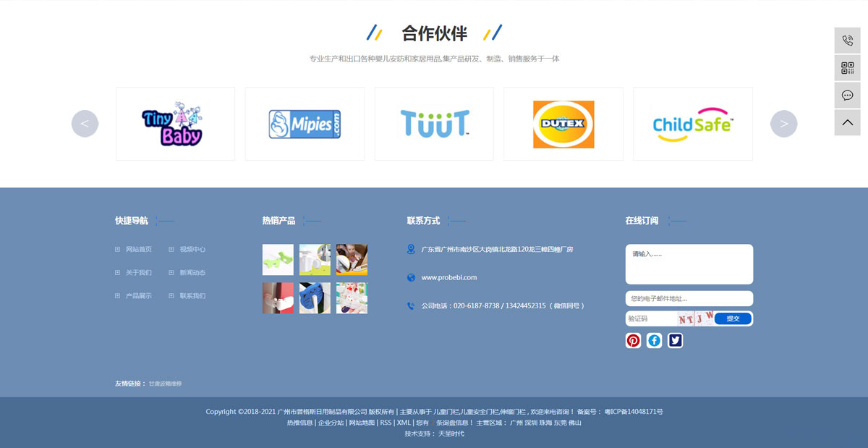The image size is (868, 448).
Task: Open the red door stopper product thumbnail
Action: pyautogui.click(x=278, y=298)
